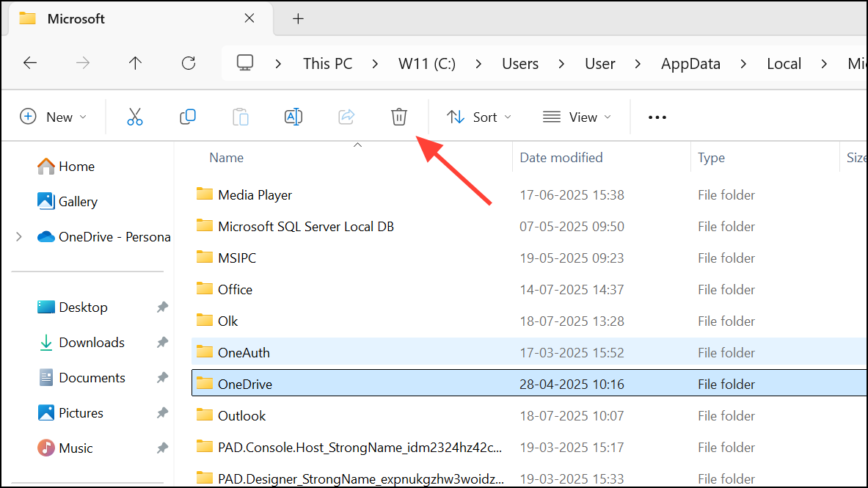Unpin Downloads from Quick access
The height and width of the screenshot is (488, 868).
point(161,342)
